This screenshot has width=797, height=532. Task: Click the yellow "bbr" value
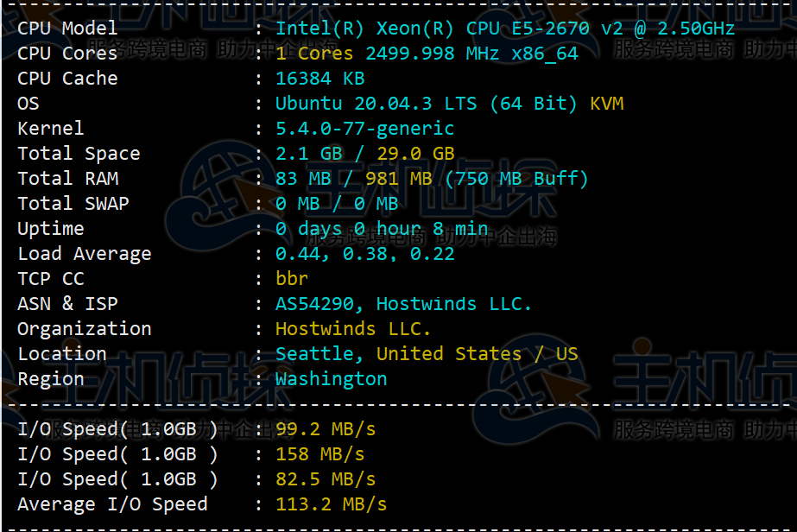pyautogui.click(x=291, y=279)
